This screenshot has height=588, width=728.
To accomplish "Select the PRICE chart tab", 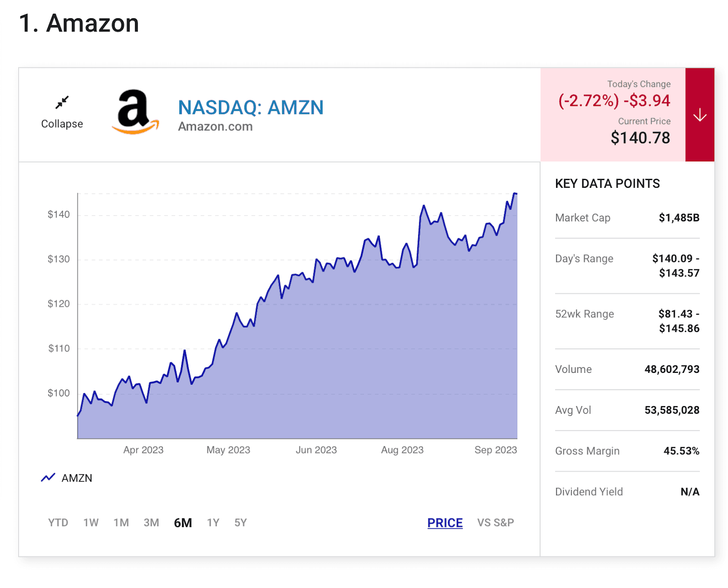I will point(445,523).
